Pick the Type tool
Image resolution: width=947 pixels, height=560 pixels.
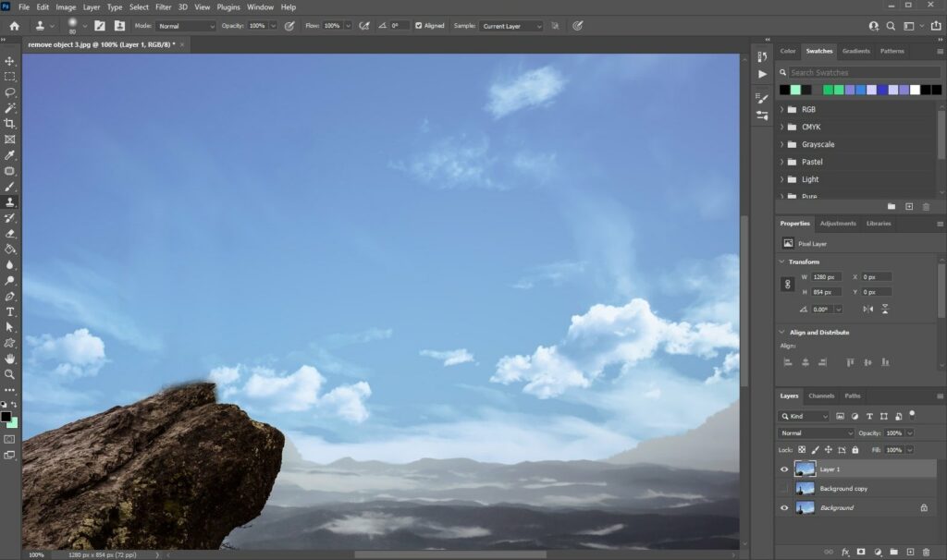(x=10, y=312)
